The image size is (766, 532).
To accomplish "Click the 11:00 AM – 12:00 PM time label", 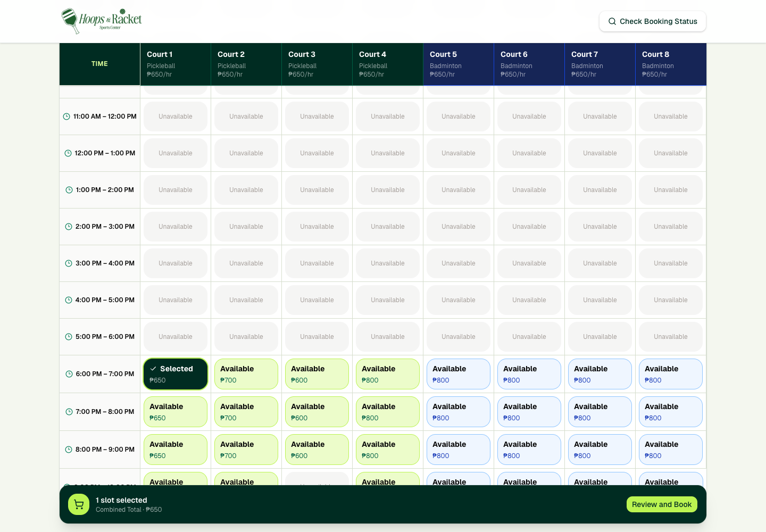I will [105, 117].
